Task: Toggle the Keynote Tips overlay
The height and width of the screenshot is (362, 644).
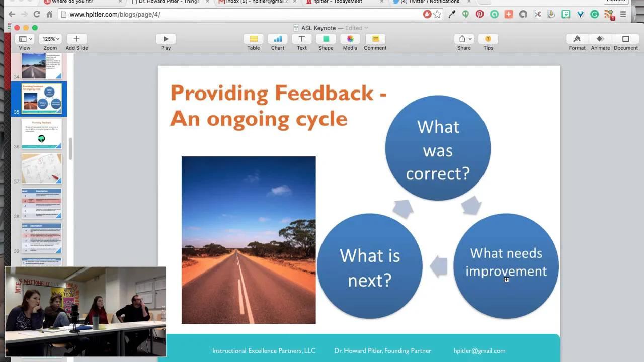Action: pyautogui.click(x=488, y=39)
